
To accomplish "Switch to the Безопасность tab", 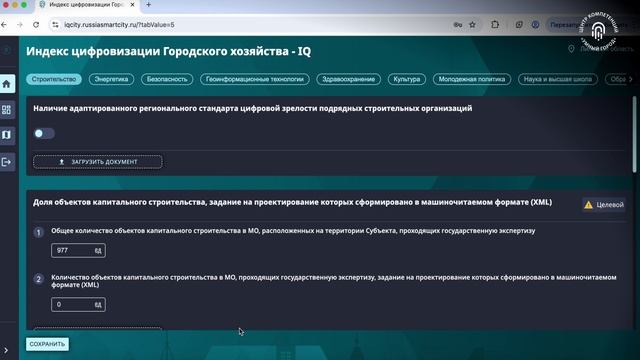I will pyautogui.click(x=167, y=79).
